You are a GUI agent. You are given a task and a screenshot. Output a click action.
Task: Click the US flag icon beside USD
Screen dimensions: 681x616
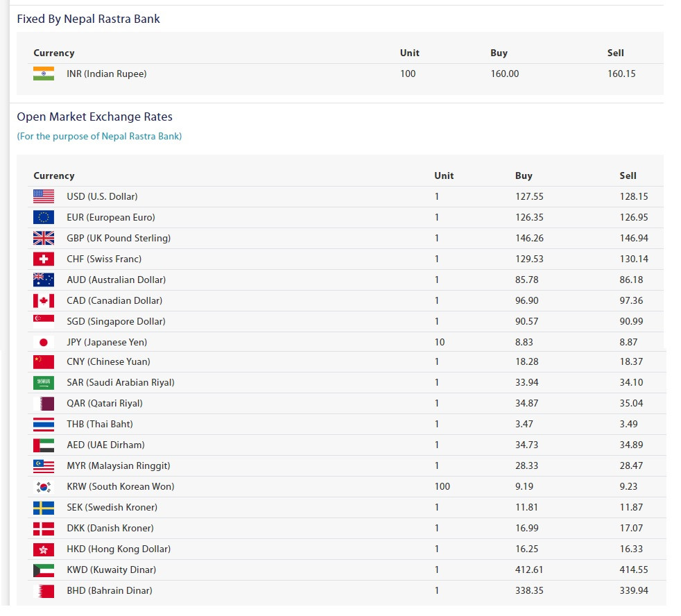point(43,196)
